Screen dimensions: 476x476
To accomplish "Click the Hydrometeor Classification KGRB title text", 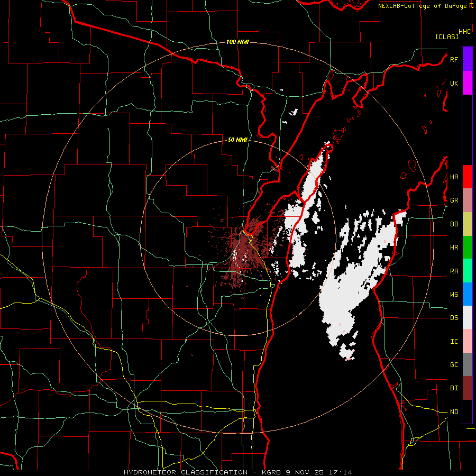I will [x=203, y=472].
